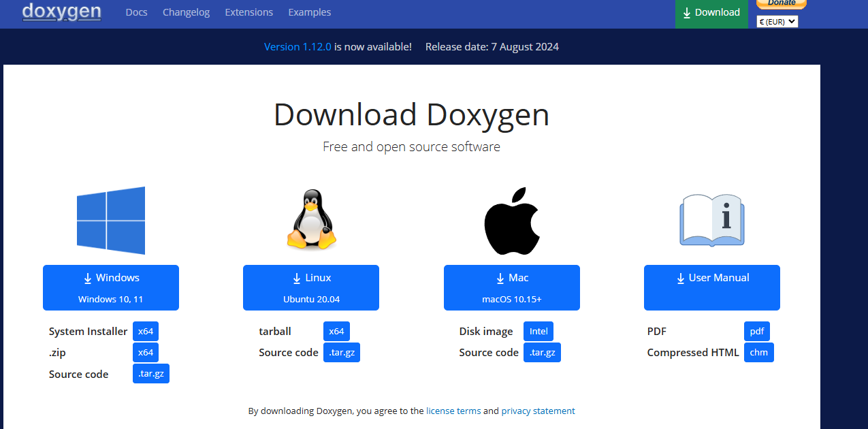Click x64 button for Linux tarball

click(336, 332)
